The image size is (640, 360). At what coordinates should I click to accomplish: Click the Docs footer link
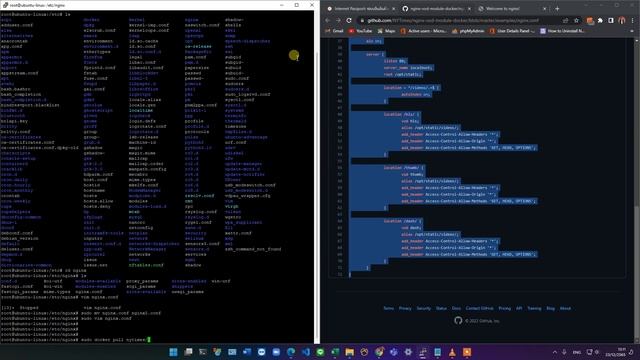[456, 309]
